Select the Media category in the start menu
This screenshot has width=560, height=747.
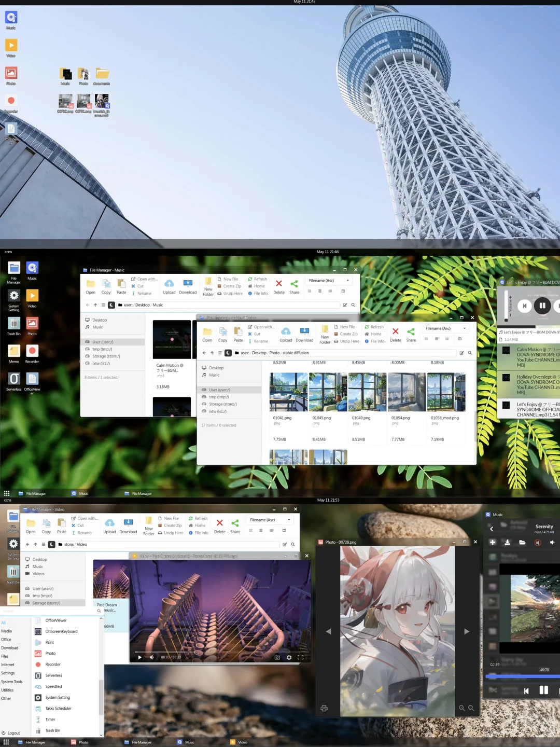click(x=6, y=631)
